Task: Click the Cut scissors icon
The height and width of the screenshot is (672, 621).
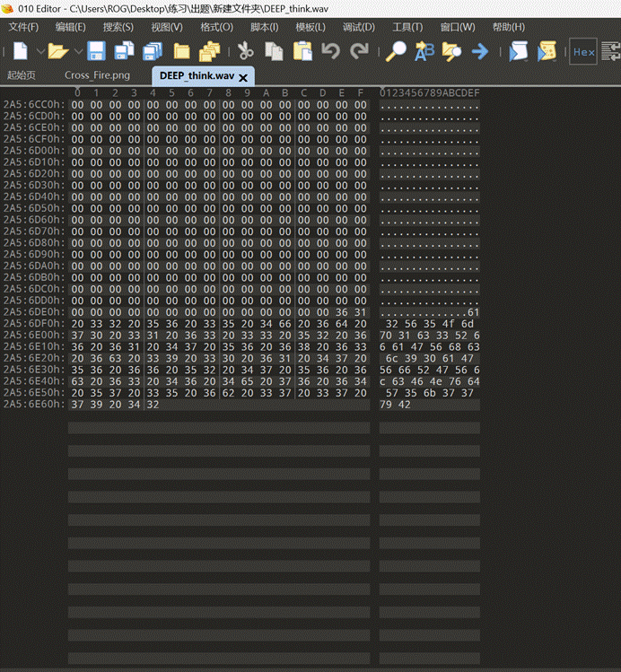Action: 246,51
